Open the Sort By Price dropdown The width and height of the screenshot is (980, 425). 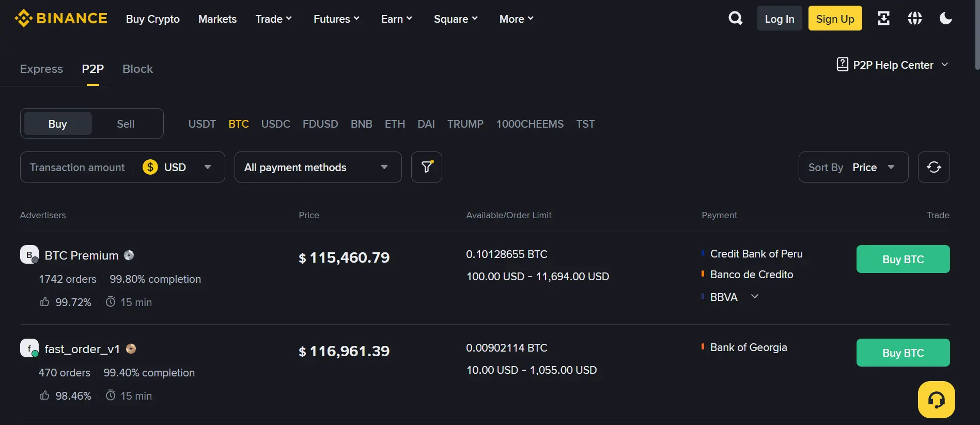[x=853, y=167]
